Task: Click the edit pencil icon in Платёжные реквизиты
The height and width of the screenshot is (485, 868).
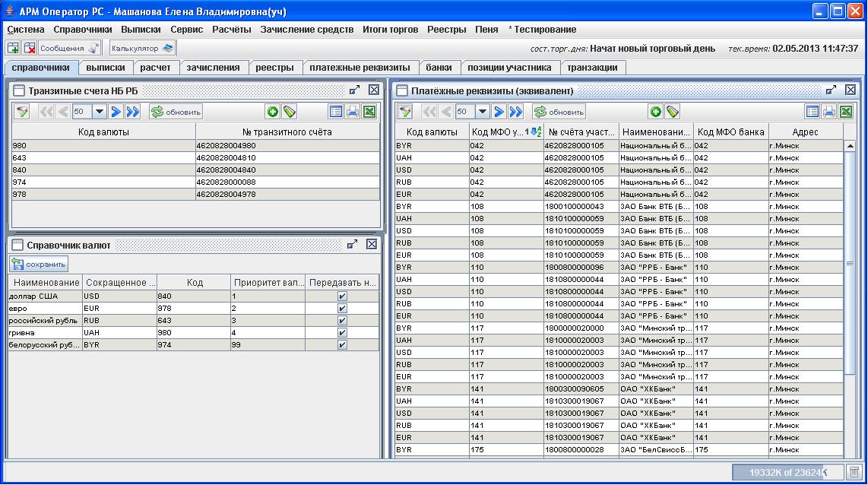Action: 672,112
